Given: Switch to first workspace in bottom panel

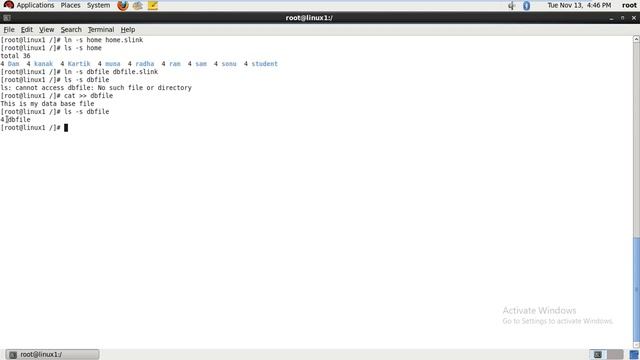Looking at the screenshot, I should (598, 354).
